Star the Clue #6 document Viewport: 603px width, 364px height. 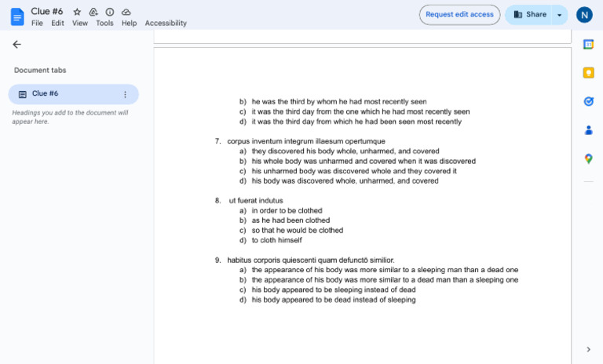coord(77,12)
